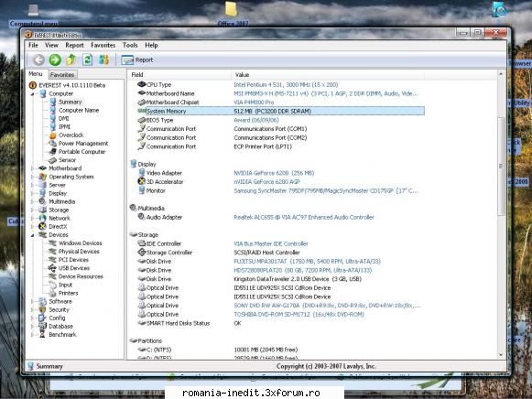Click the Printers icon in tree
The image size is (532, 399).
tap(52, 293)
